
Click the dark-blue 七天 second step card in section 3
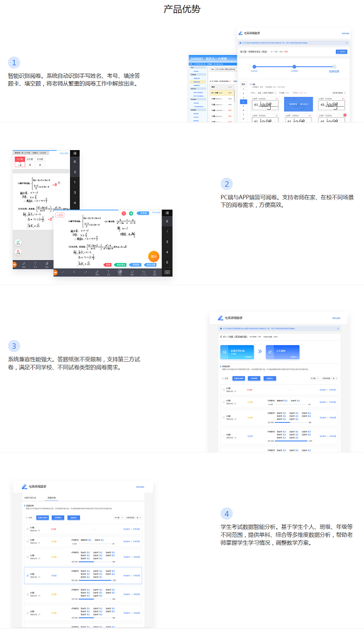[x=283, y=352]
